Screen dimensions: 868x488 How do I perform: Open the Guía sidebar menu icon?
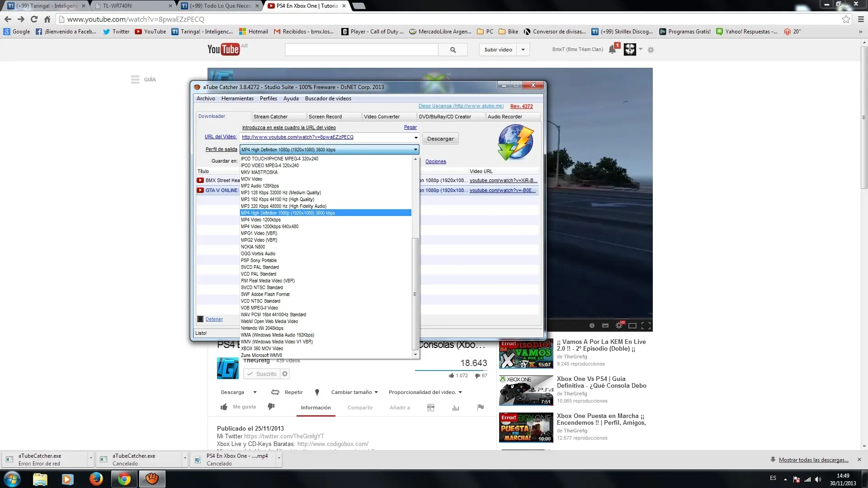pos(135,80)
